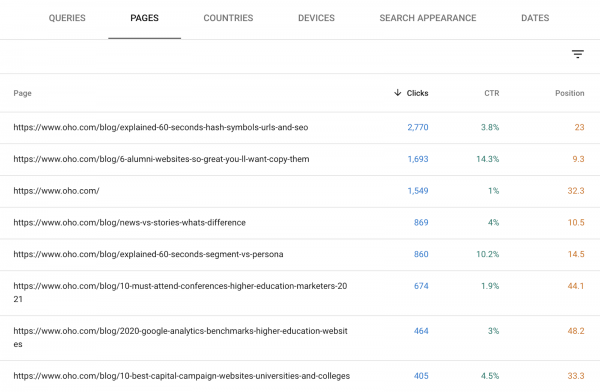600x392 pixels.
Task: Sort by the CTR column header
Action: click(492, 93)
